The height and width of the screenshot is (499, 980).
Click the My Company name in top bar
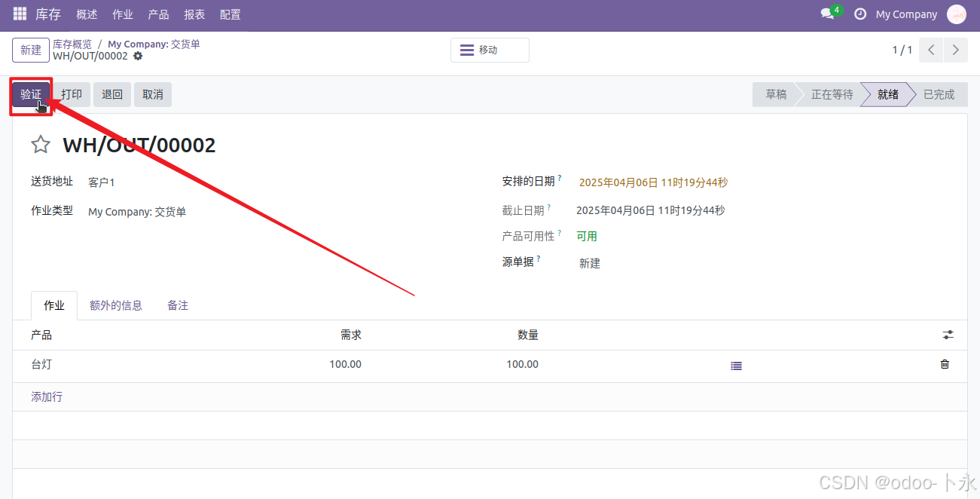point(906,14)
